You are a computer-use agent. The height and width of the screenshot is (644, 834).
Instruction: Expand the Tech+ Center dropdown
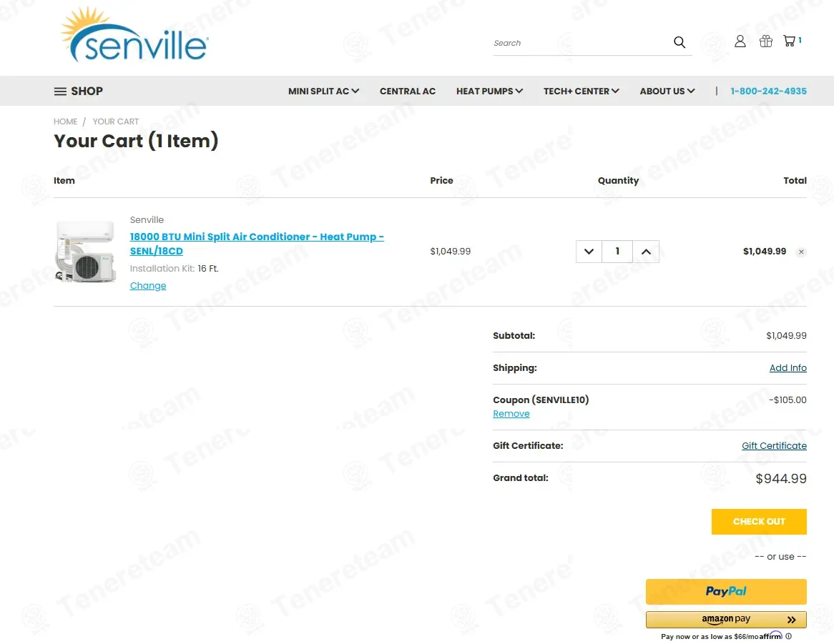[581, 91]
